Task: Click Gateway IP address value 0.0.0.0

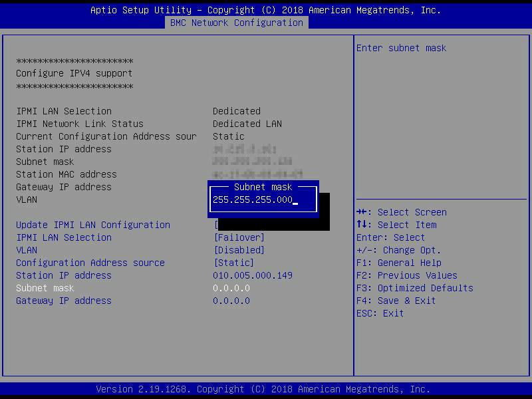Action: (231, 301)
